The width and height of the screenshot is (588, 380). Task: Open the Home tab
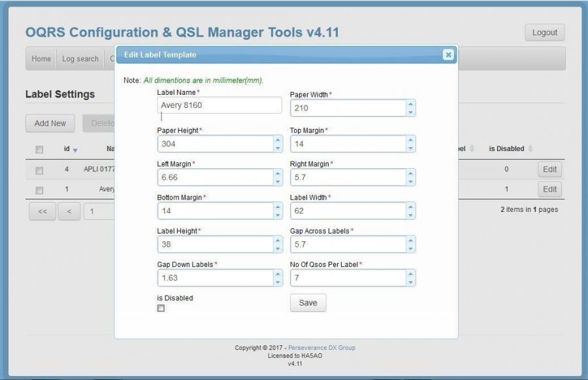point(41,58)
